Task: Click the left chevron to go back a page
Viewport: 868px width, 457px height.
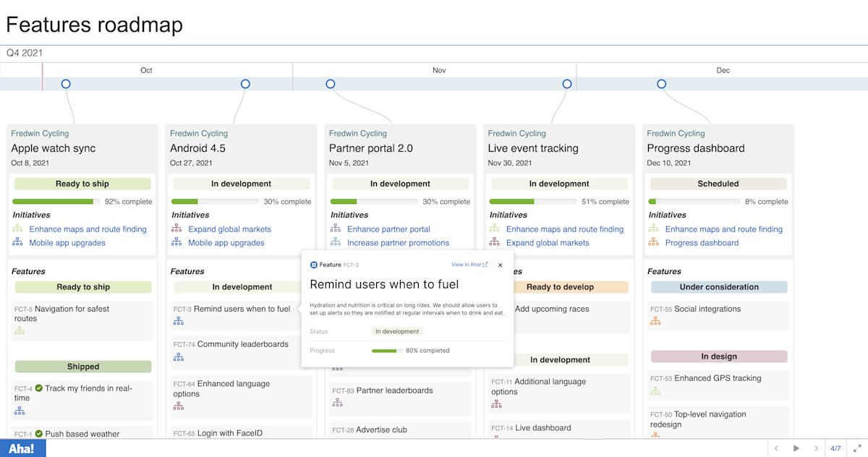Action: click(x=778, y=448)
